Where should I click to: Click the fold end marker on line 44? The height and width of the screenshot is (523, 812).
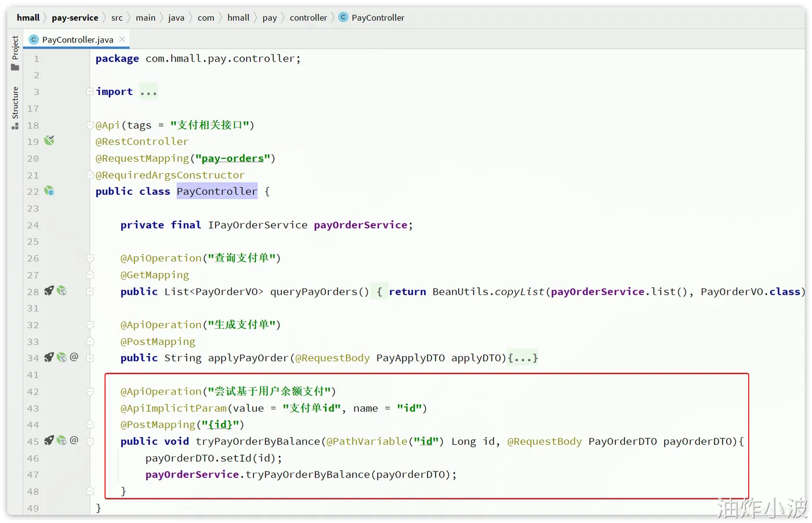pos(90,425)
